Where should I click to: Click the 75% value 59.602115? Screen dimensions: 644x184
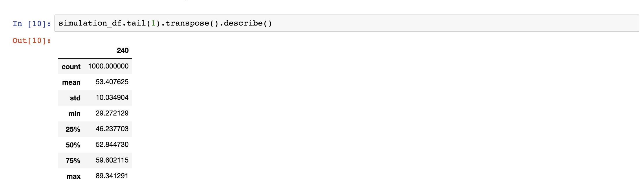[112, 160]
